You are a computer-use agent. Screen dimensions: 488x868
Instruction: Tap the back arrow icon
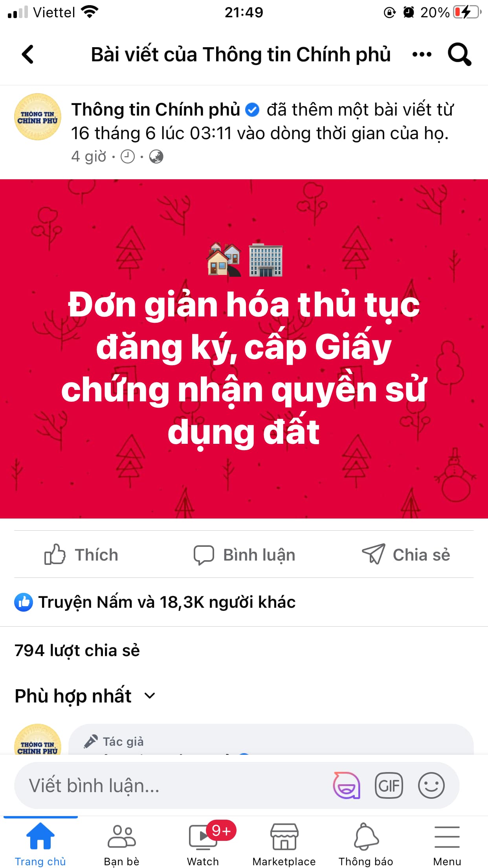[x=28, y=54]
